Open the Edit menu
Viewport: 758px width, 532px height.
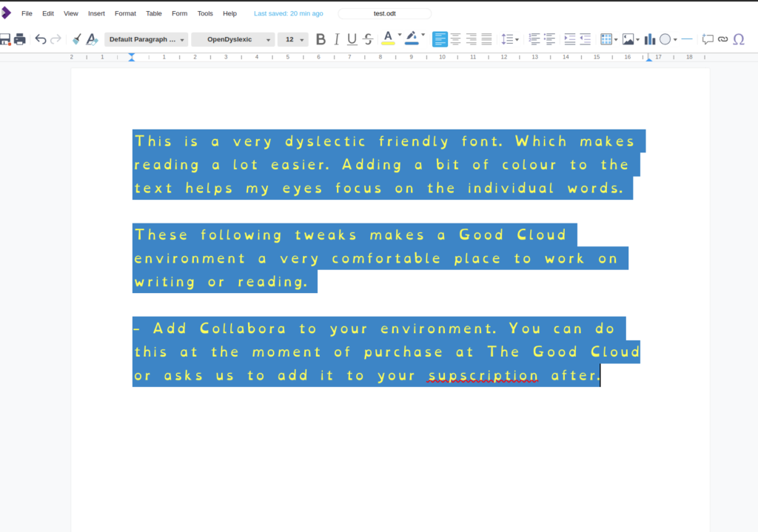tap(48, 13)
